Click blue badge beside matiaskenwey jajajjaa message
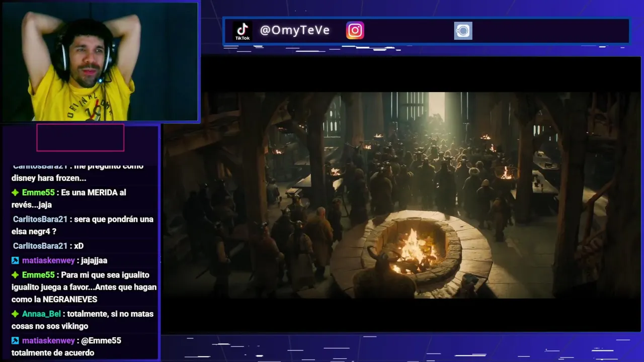The image size is (644, 362). 15,260
